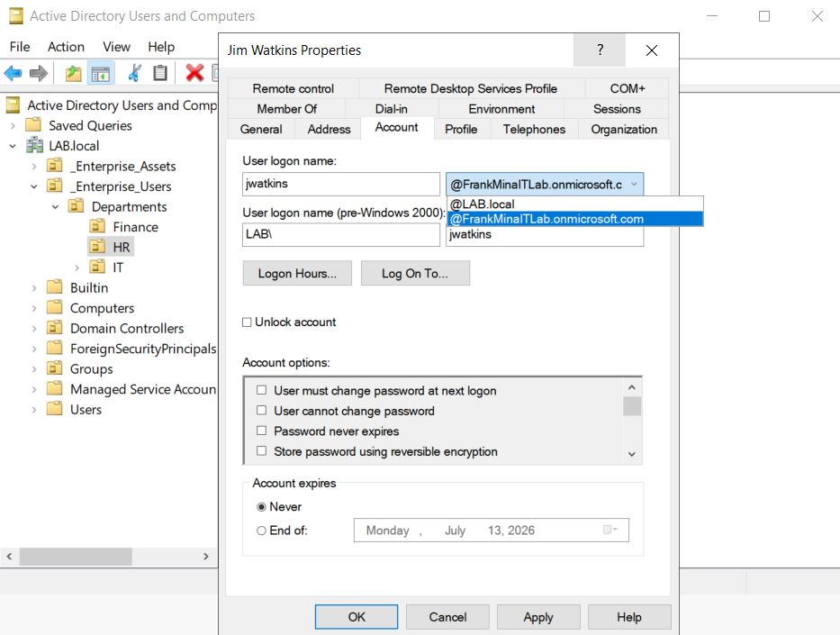
Task: Enable Store password using reversible encryption
Action: click(x=261, y=451)
